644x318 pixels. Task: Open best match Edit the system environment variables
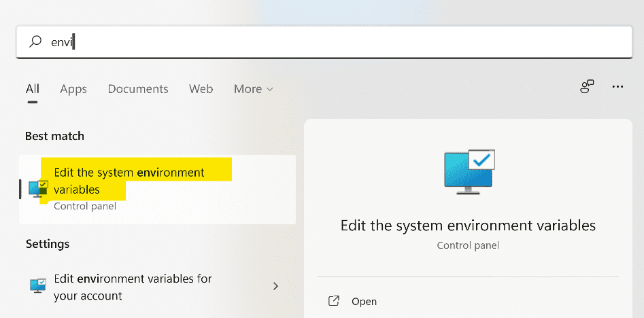129,181
